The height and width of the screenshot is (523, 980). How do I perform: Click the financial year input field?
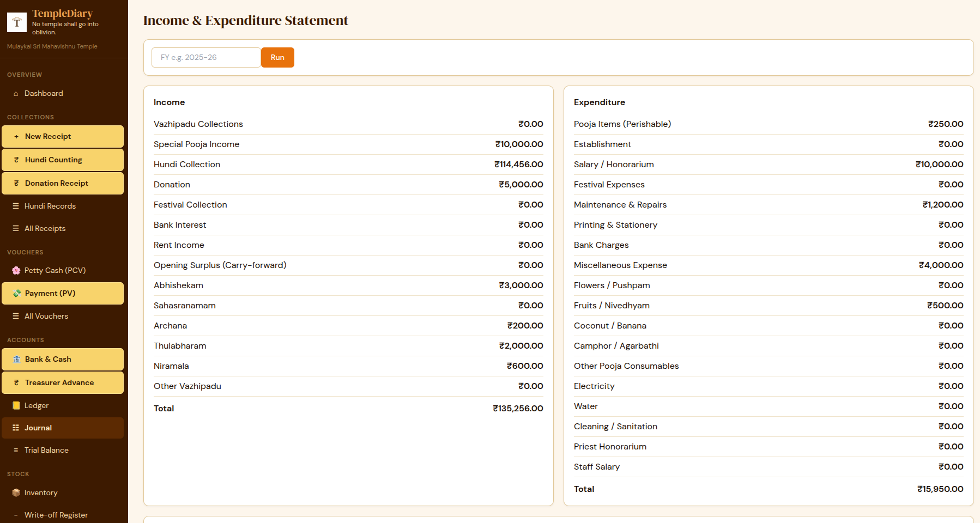point(206,58)
